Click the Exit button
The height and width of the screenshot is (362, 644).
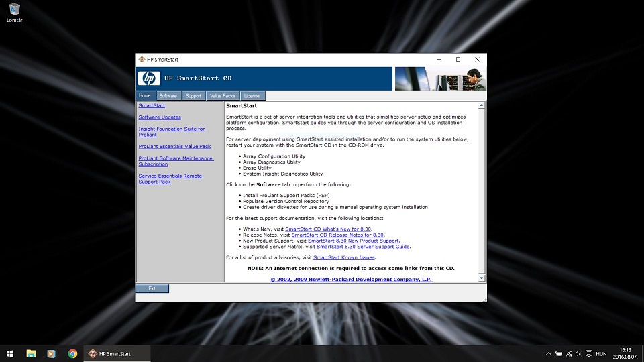(x=152, y=288)
